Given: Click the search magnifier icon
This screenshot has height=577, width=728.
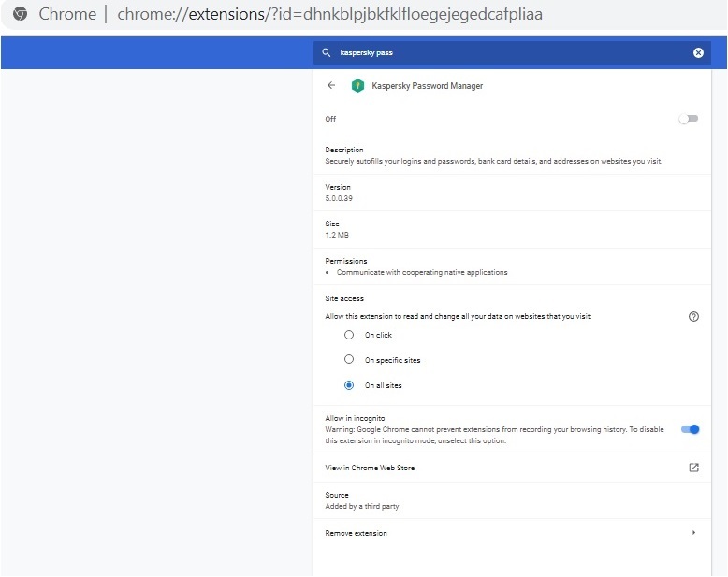Looking at the screenshot, I should point(327,52).
